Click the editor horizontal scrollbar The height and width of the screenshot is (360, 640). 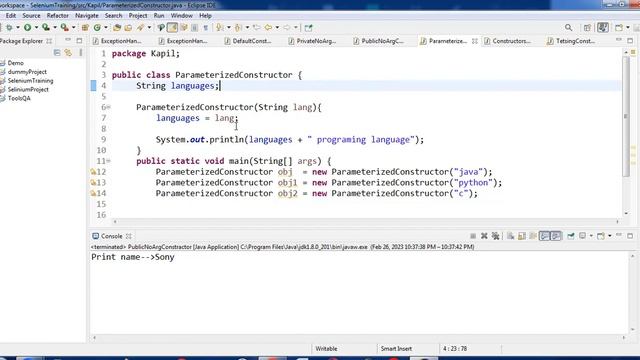pos(366,222)
